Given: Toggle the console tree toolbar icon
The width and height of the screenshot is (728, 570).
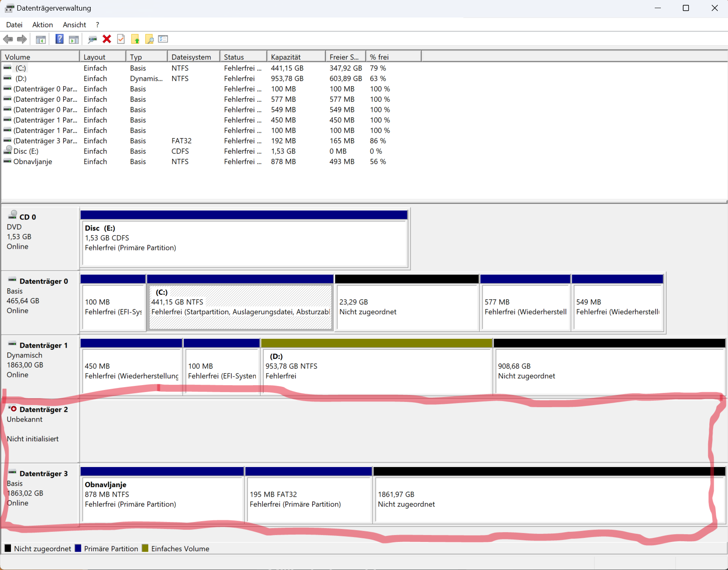Looking at the screenshot, I should coord(41,39).
